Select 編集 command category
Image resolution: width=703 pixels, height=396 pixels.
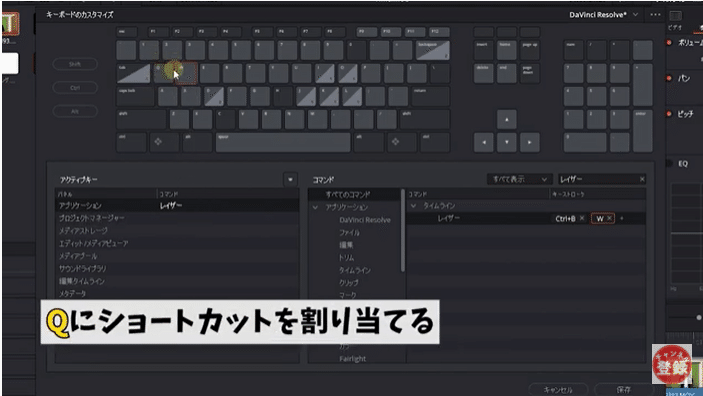point(346,245)
